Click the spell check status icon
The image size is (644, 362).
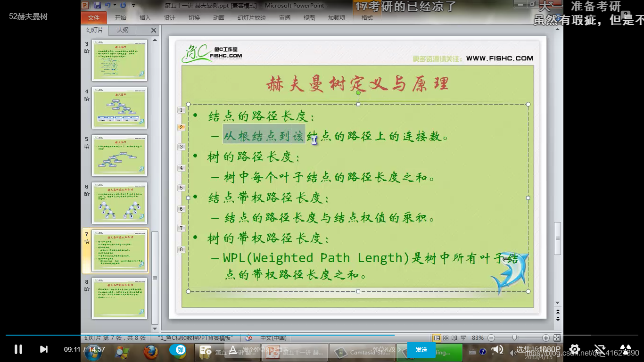249,338
